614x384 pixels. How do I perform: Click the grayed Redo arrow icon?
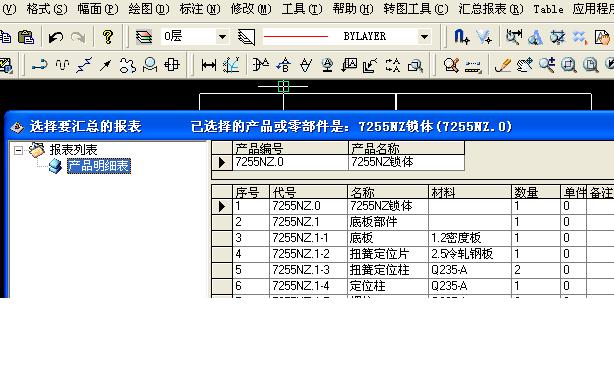[x=78, y=37]
